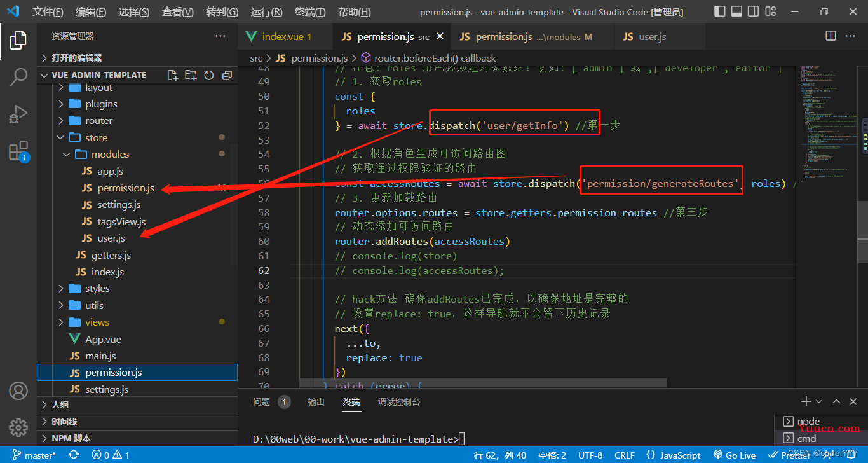Split the editor to the right
The width and height of the screenshot is (868, 463).
[831, 36]
